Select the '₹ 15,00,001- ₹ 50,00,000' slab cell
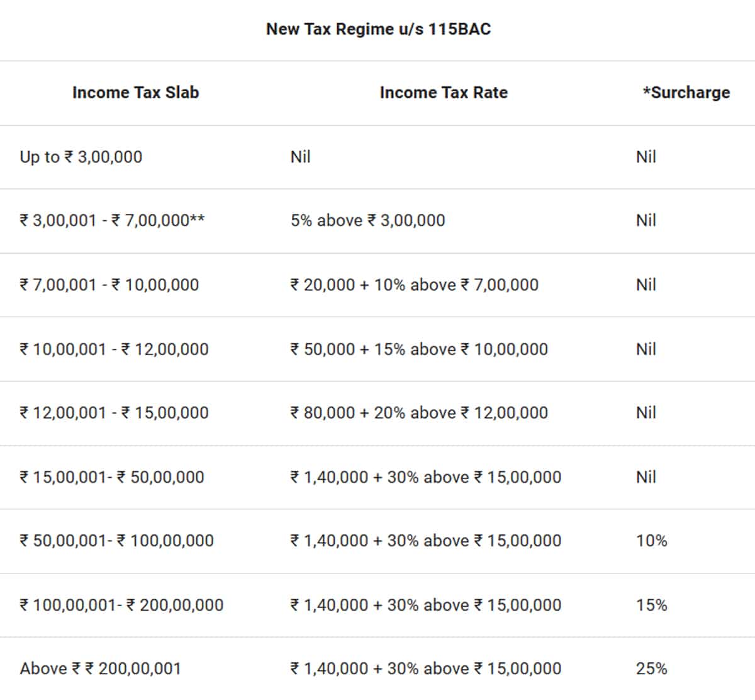Viewport: 755px width, 700px height. (112, 477)
